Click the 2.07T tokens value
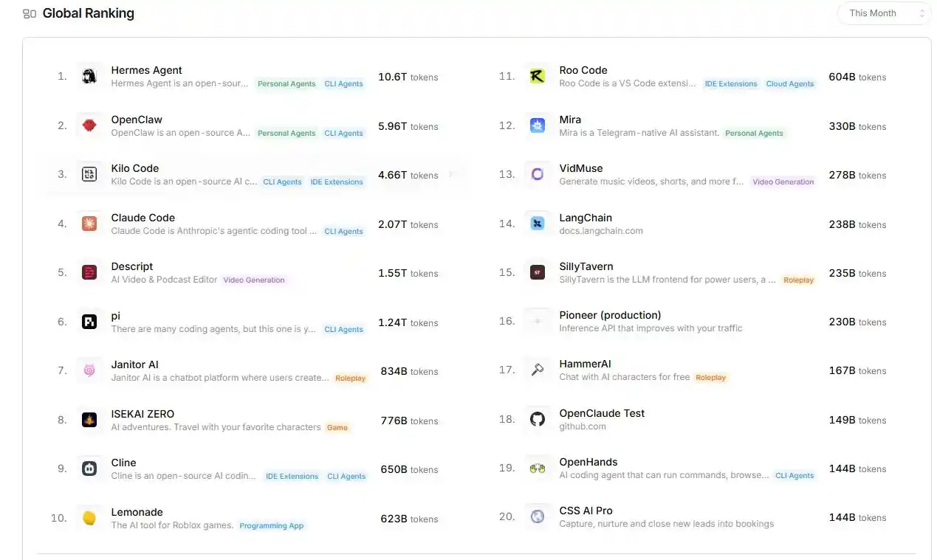 coord(408,224)
